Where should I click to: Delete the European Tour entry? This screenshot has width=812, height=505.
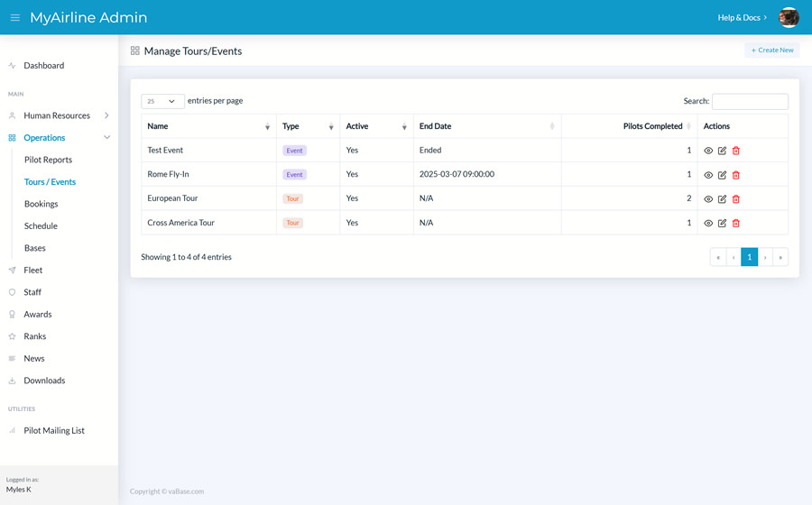click(x=736, y=198)
